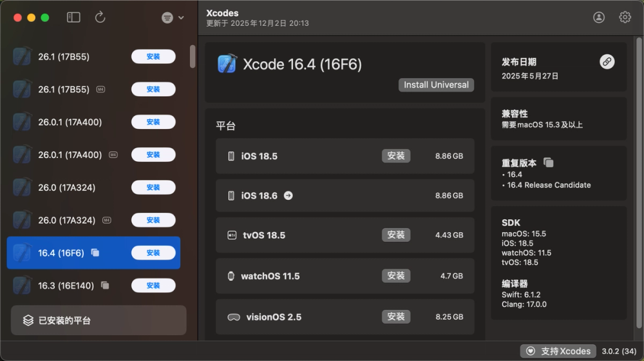The width and height of the screenshot is (644, 361).
Task: Click the watch icon in watchOS row
Action: pyautogui.click(x=231, y=276)
